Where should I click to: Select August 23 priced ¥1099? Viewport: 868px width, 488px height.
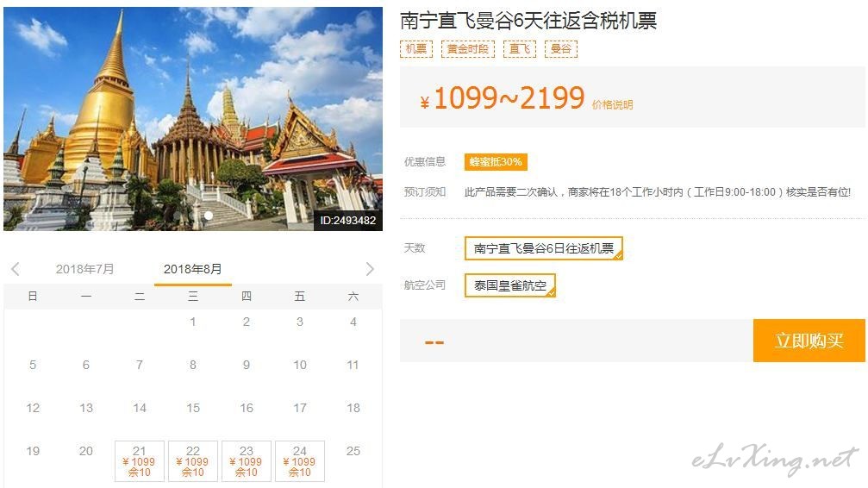click(247, 461)
